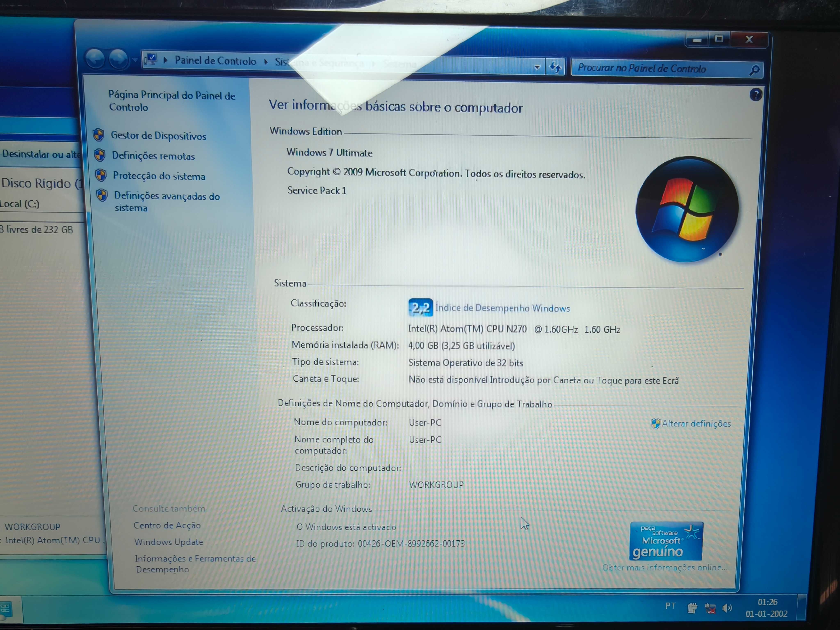The image size is (840, 630).
Task: Click the Service Pack 1 text
Action: coord(317,190)
